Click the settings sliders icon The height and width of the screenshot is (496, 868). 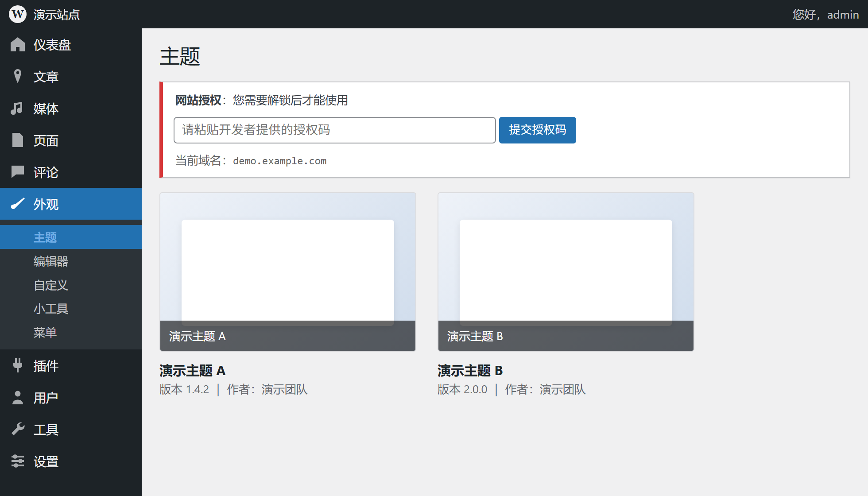(x=18, y=461)
